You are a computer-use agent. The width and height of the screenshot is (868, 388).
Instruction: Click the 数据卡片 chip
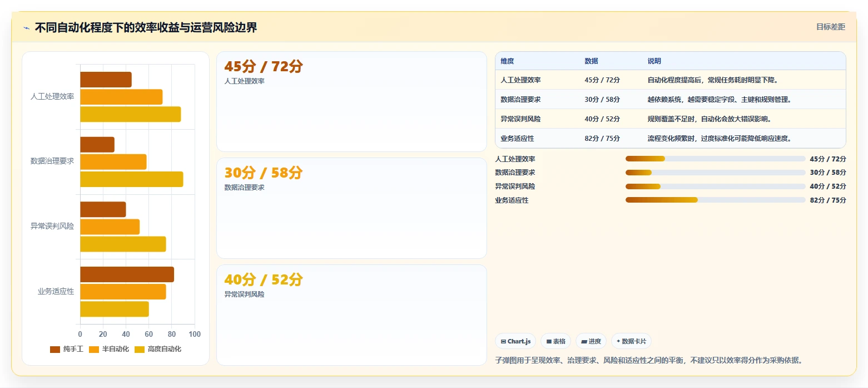click(x=631, y=341)
